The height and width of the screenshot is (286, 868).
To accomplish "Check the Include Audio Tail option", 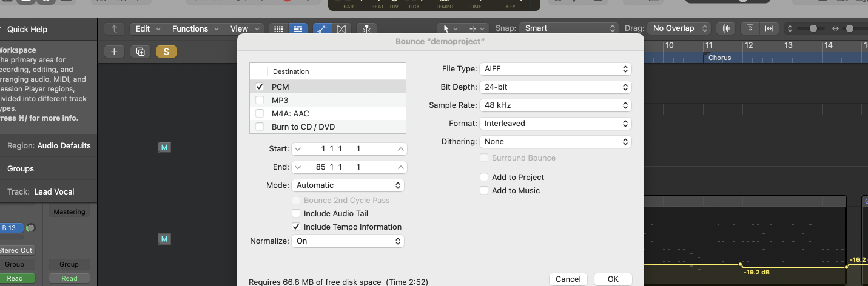I will click(296, 213).
